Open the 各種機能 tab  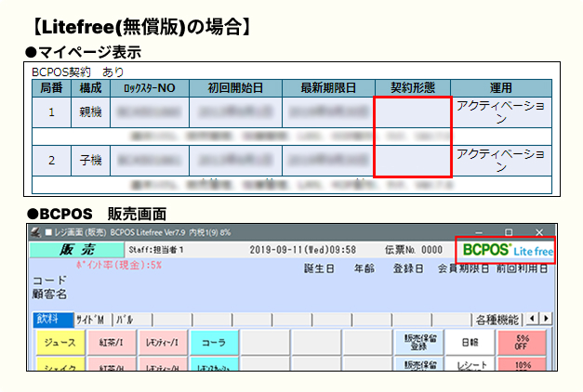(x=497, y=319)
